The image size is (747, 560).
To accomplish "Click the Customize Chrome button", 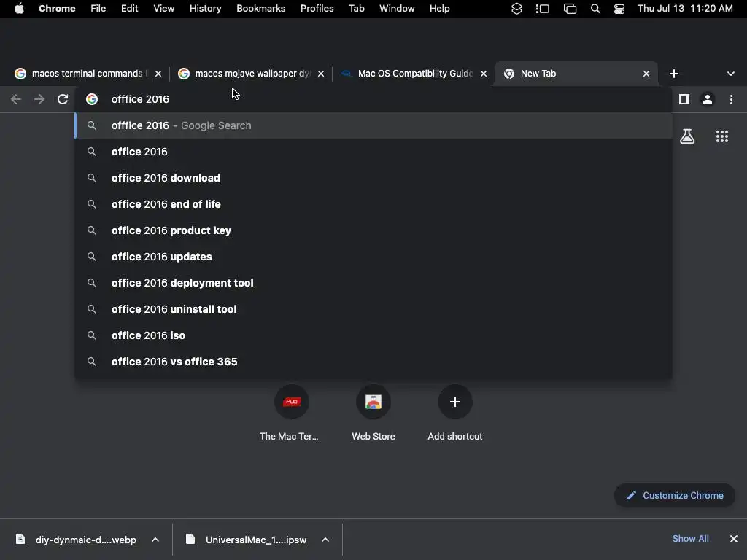I will 675,495.
